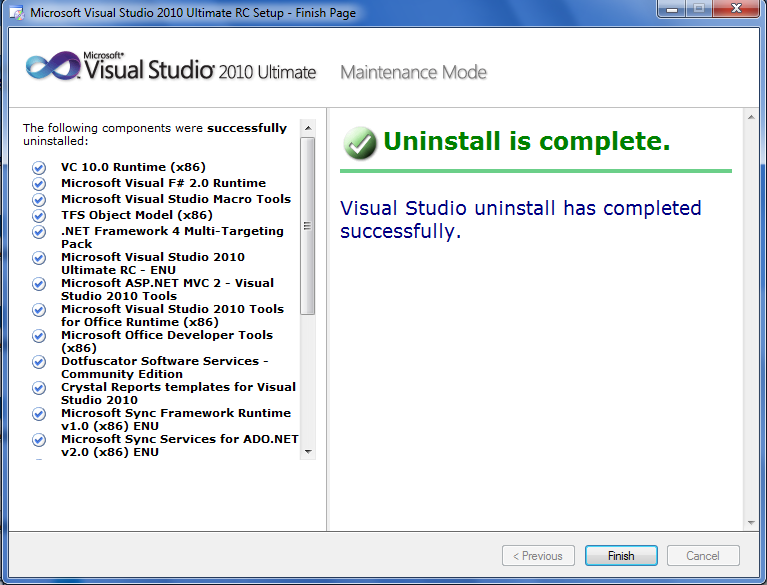The height and width of the screenshot is (585, 767).
Task: Click the 'Microsoft Visual F# 2.0 Runtime' entry
Action: pos(163,183)
